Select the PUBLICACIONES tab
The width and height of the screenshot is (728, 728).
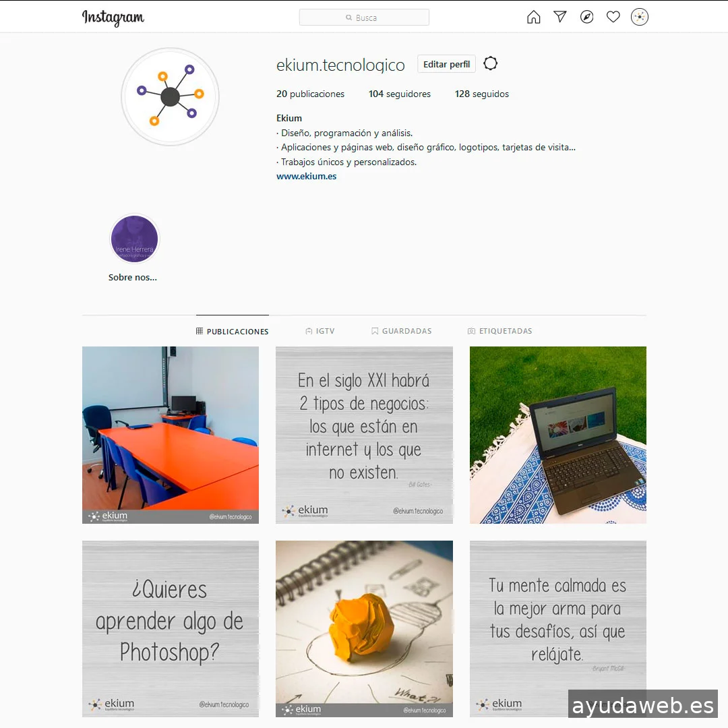click(232, 331)
